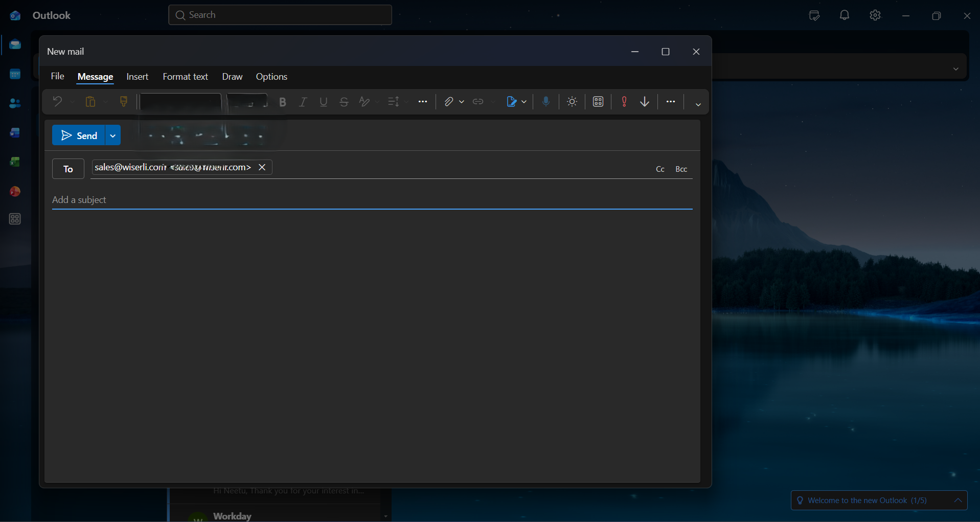Viewport: 980px width, 522px height.
Task: Click the line spacing icon
Action: [x=393, y=102]
